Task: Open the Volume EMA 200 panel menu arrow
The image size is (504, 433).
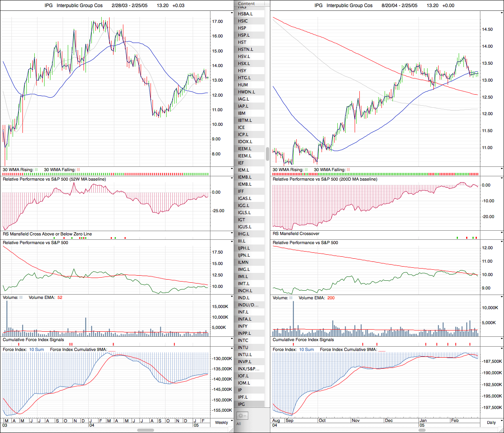Action: point(502,297)
